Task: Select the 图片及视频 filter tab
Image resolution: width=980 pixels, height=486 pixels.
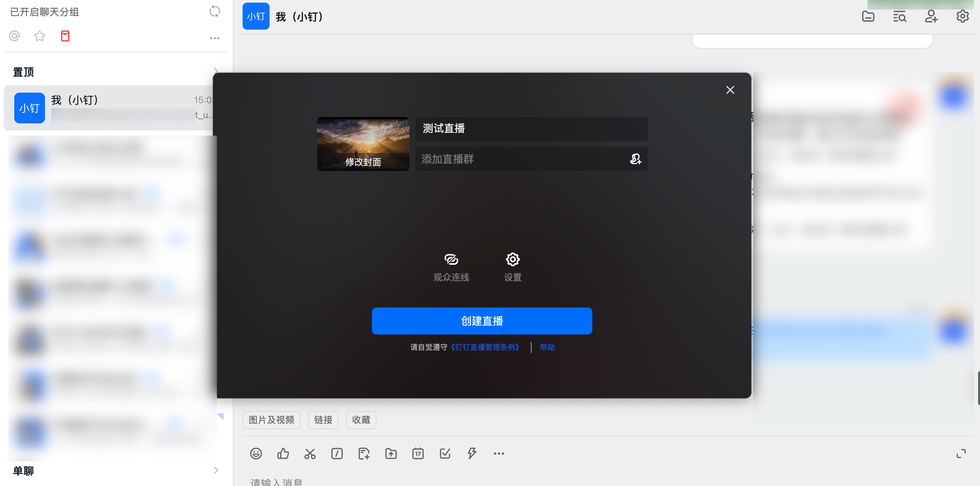Action: pos(271,419)
